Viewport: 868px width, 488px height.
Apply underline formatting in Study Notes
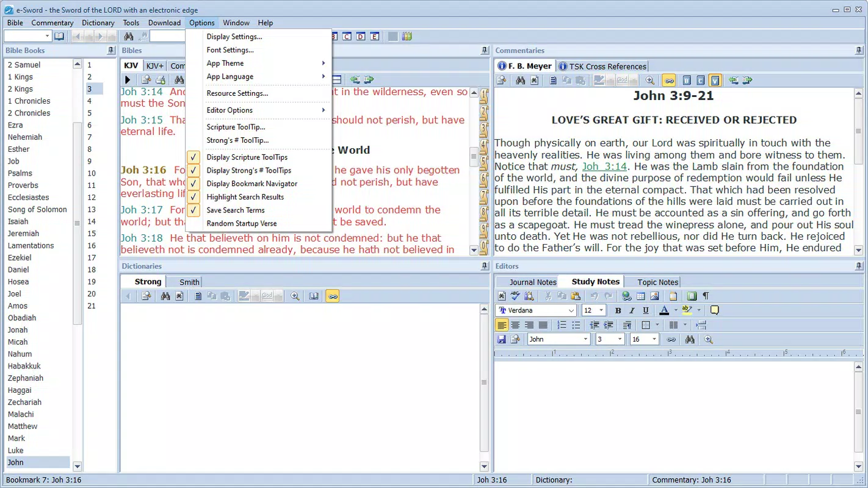[x=646, y=310]
